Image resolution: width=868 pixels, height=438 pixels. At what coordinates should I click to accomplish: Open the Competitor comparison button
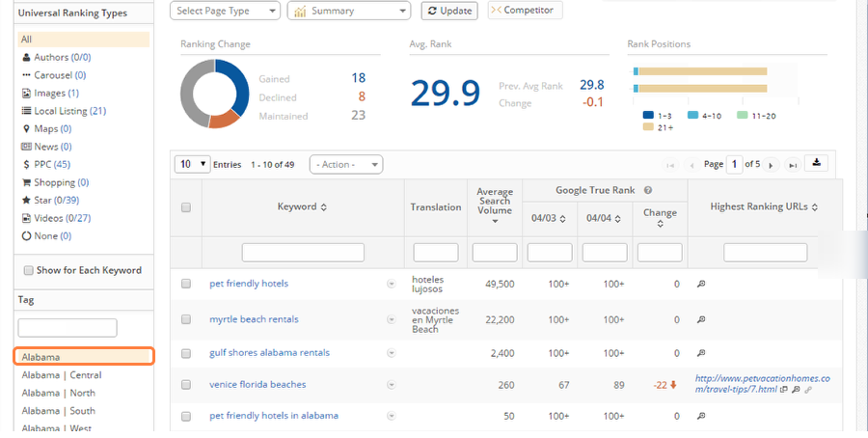525,10
